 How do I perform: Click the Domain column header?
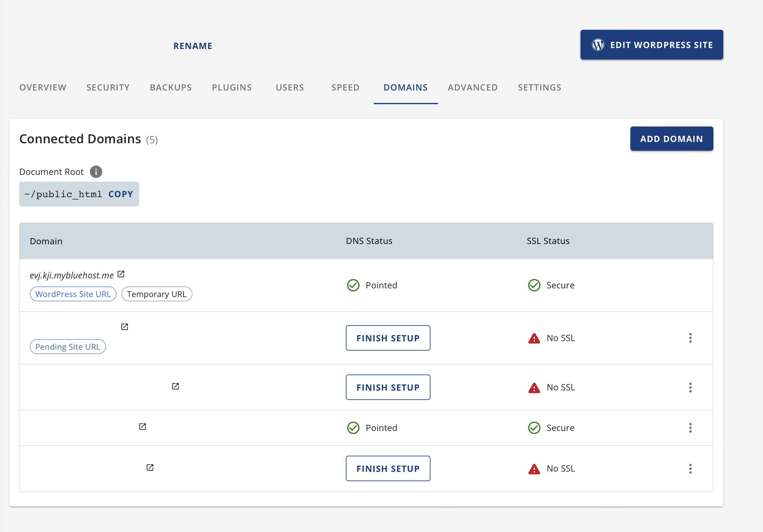click(x=46, y=241)
